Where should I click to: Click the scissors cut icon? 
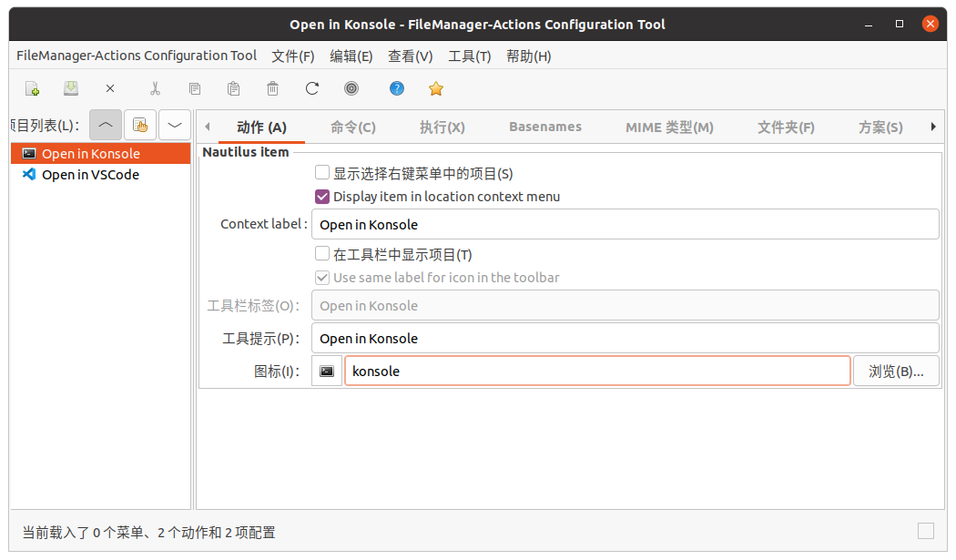coord(155,88)
